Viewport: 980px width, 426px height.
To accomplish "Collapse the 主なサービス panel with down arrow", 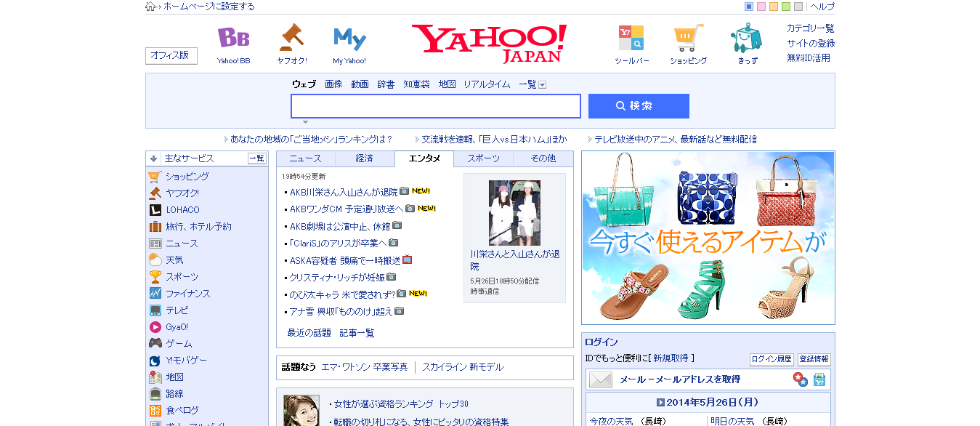I will tap(154, 158).
